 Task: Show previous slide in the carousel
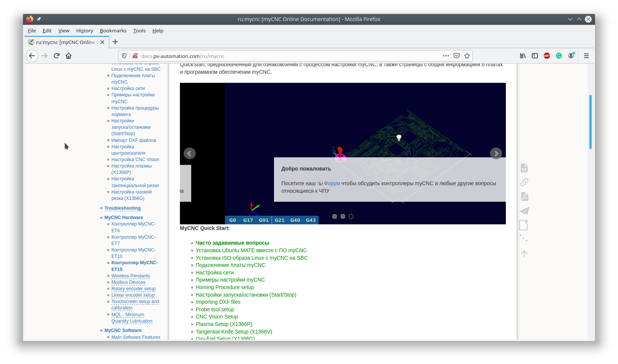(x=190, y=153)
